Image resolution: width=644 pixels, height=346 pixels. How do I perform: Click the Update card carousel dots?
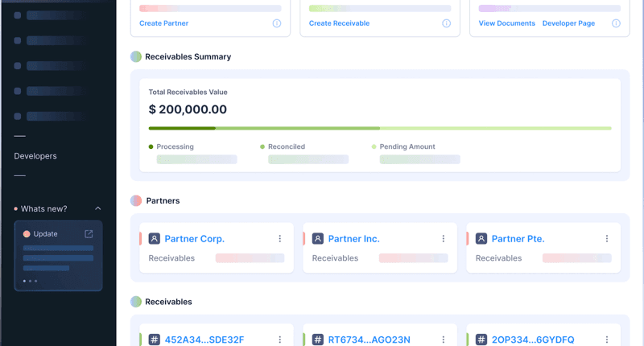pos(31,281)
